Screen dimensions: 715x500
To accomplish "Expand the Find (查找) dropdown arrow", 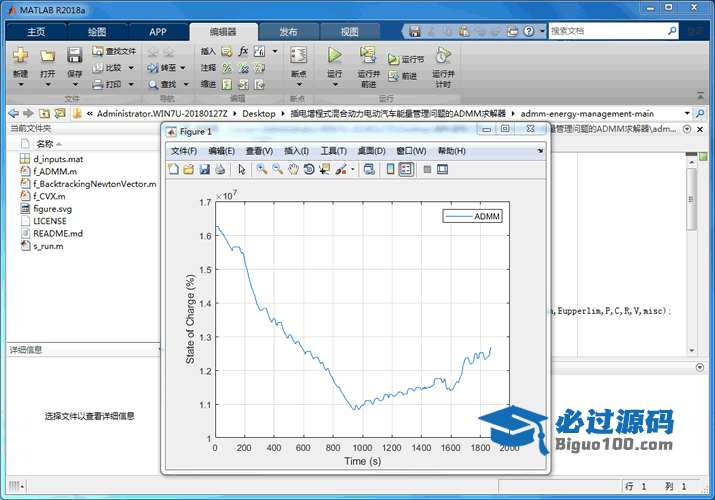I will point(186,84).
